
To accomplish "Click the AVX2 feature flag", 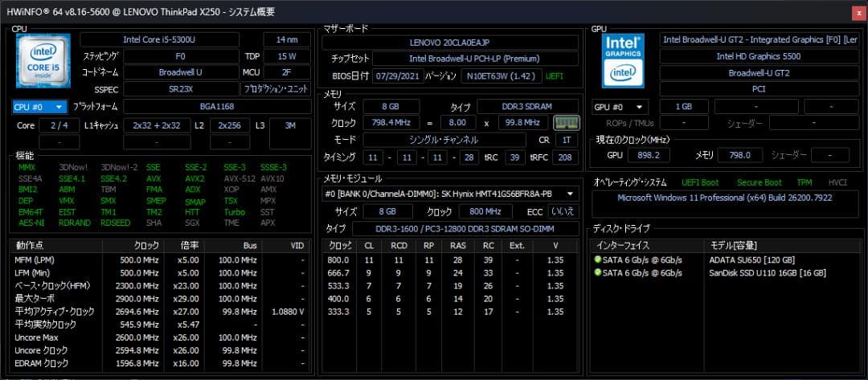I will (x=194, y=178).
